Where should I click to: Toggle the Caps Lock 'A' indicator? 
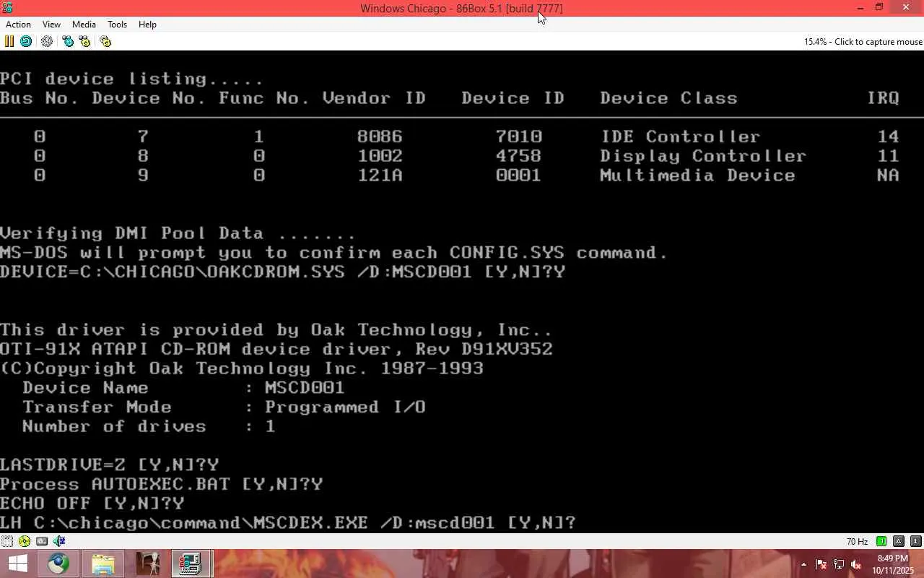pyautogui.click(x=899, y=541)
